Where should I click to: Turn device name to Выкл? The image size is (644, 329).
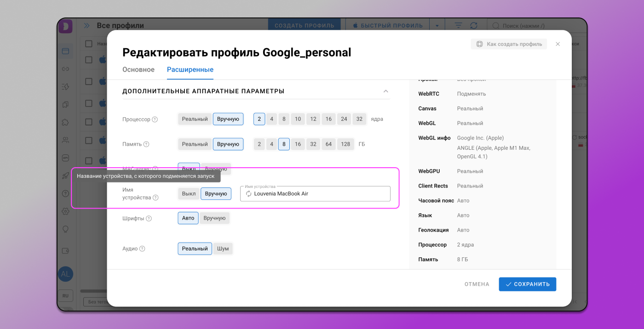[x=189, y=194]
